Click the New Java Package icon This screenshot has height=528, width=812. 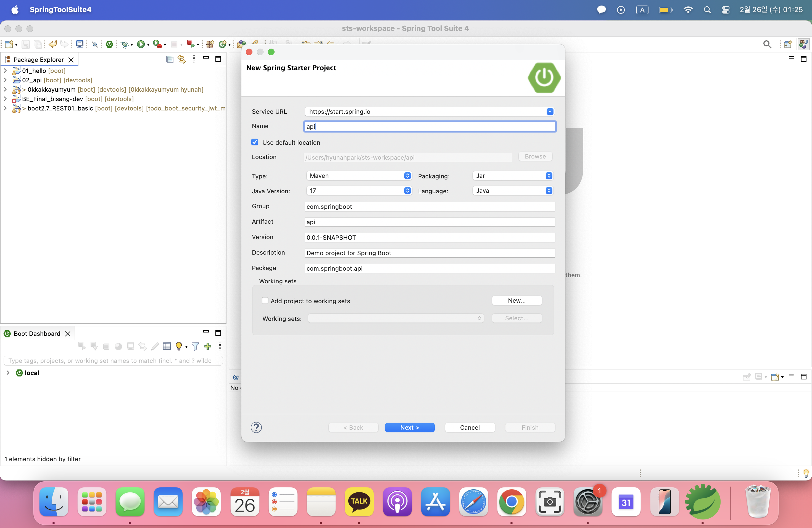click(x=210, y=44)
